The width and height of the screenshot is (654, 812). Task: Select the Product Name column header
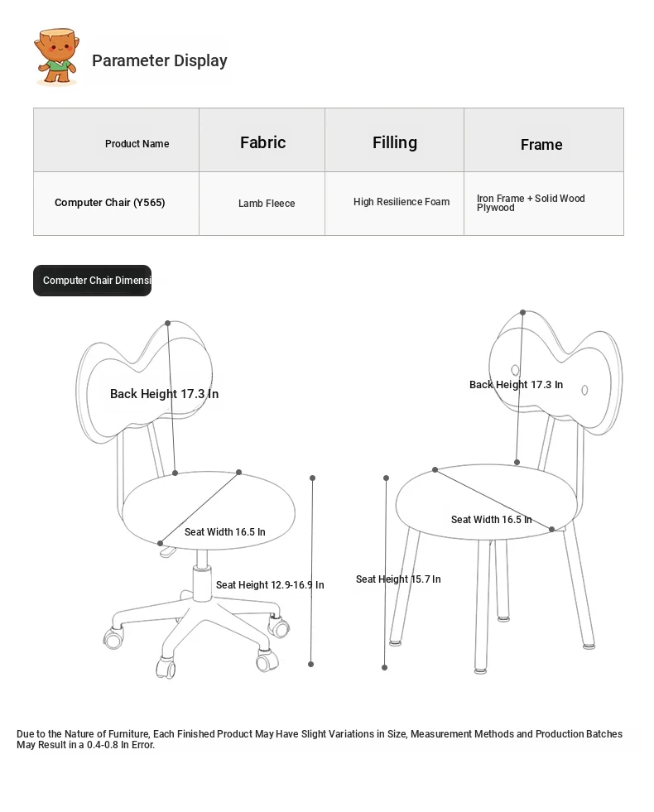tap(137, 144)
